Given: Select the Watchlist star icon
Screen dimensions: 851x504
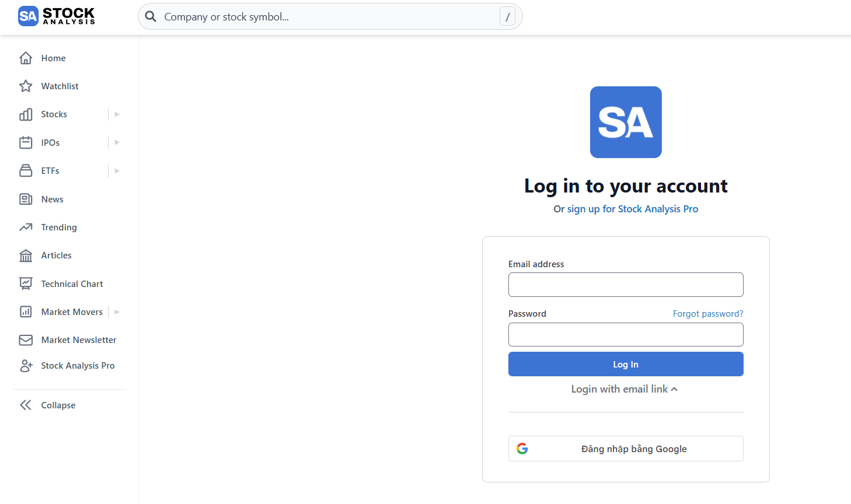Looking at the screenshot, I should click(x=26, y=86).
